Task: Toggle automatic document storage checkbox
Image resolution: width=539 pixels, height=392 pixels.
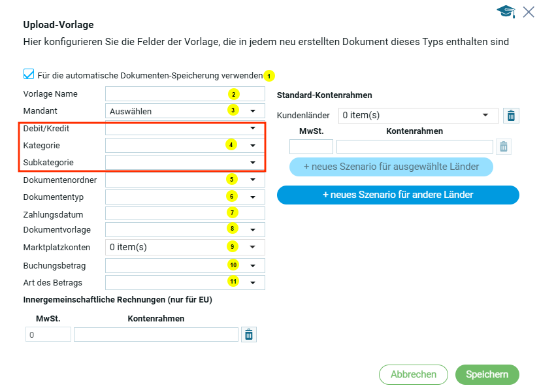Action: coord(29,74)
